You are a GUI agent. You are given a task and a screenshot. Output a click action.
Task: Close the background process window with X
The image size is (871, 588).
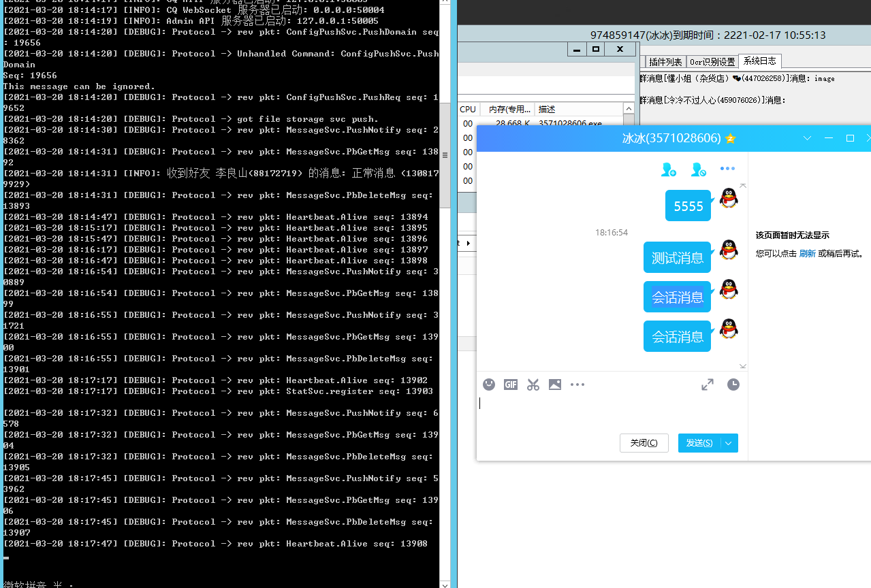tap(620, 49)
